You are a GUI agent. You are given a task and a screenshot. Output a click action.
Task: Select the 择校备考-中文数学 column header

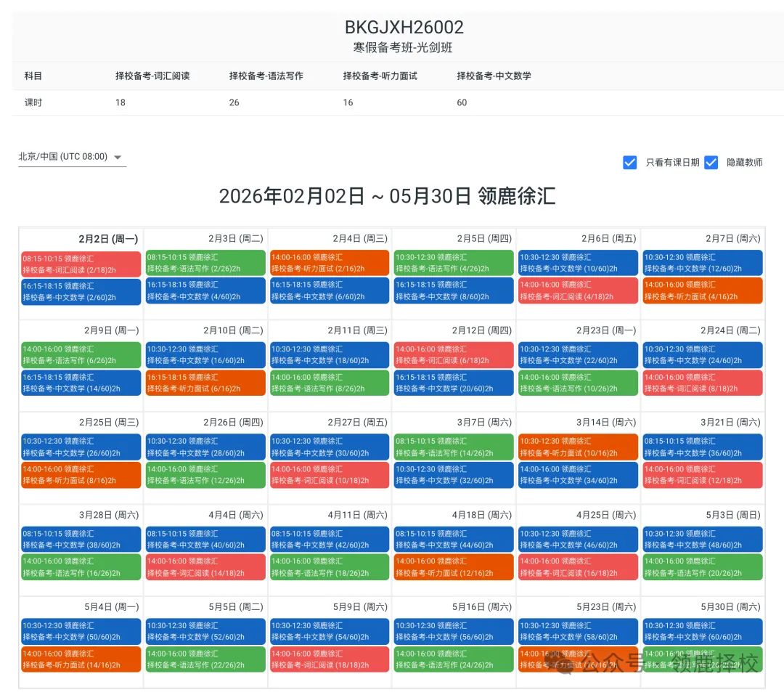tap(494, 76)
